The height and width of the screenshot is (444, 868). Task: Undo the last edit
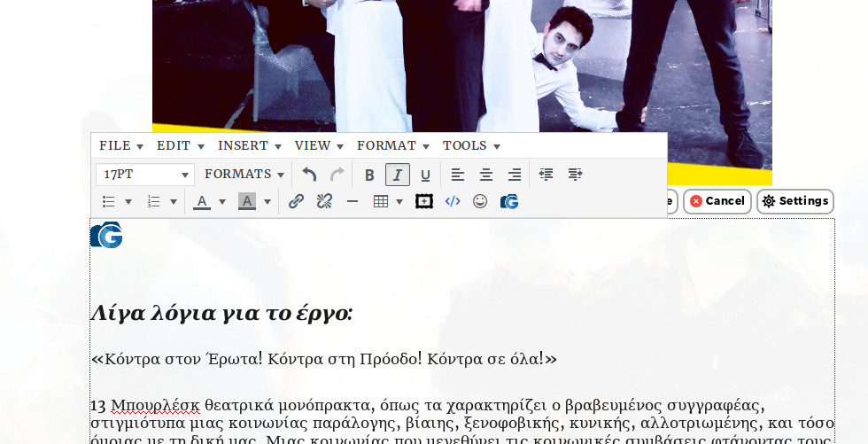tap(309, 175)
